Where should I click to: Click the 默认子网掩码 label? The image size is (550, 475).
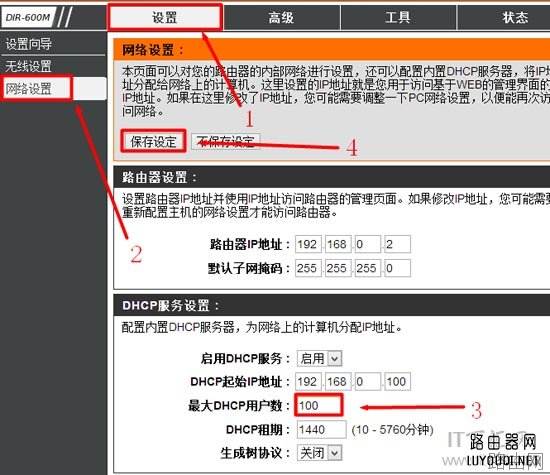tap(249, 268)
